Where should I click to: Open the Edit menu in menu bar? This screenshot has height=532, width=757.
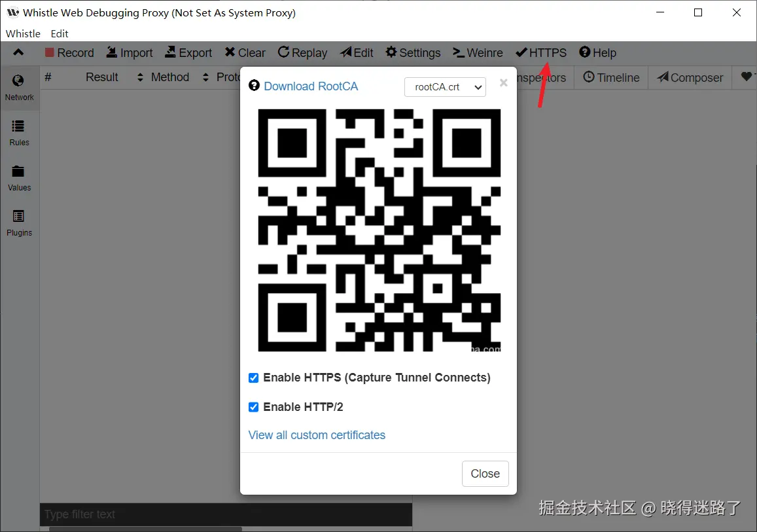[60, 34]
